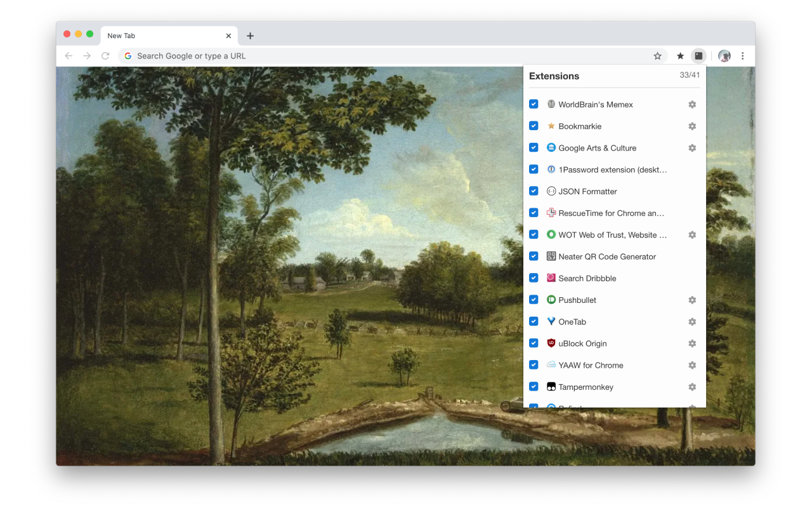Image resolution: width=812 pixels, height=508 pixels.
Task: Open the profile avatar menu
Action: 724,56
